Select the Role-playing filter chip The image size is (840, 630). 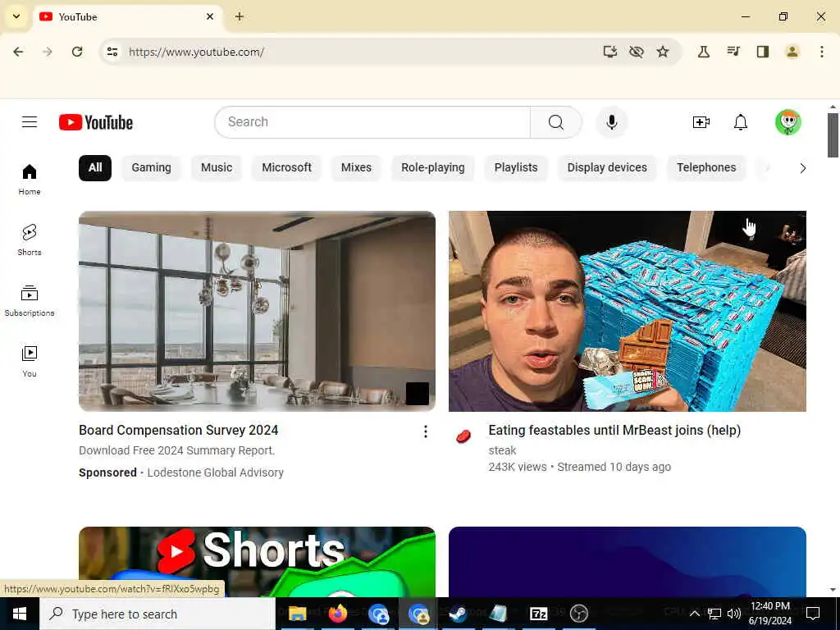(433, 167)
